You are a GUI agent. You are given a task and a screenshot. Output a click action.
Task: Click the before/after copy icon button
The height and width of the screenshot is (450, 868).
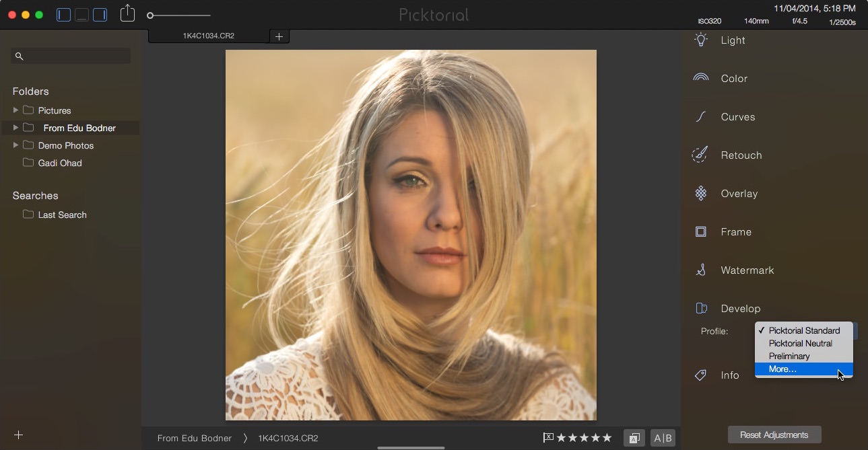(634, 438)
